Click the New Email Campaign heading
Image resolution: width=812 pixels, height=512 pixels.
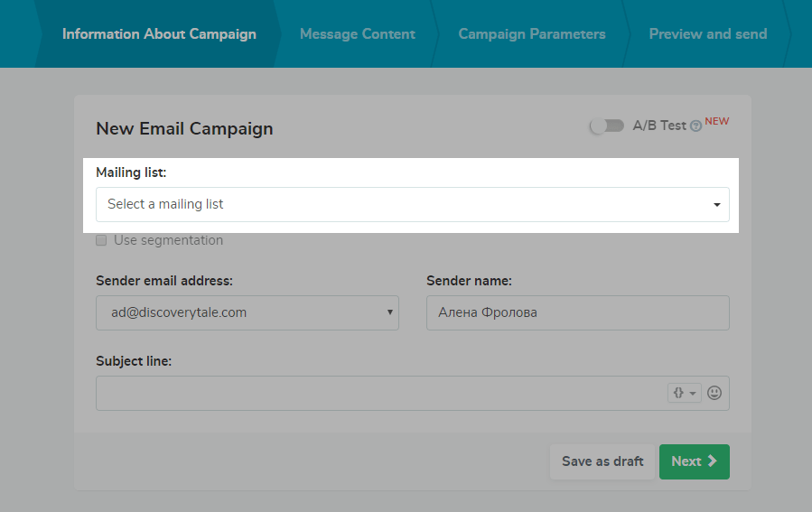tap(184, 128)
